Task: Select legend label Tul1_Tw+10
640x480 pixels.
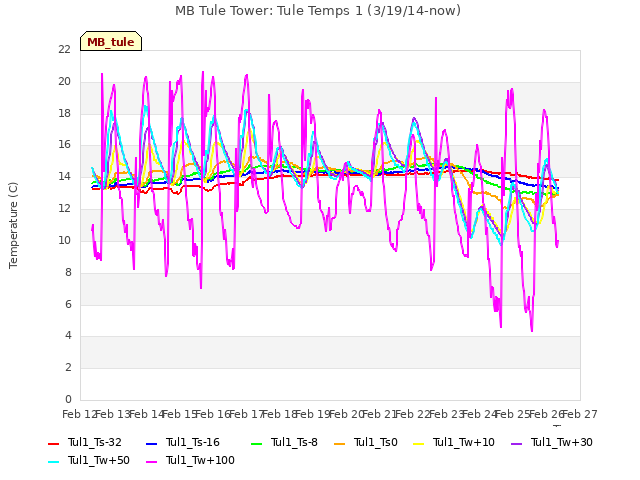Action: [x=464, y=442]
